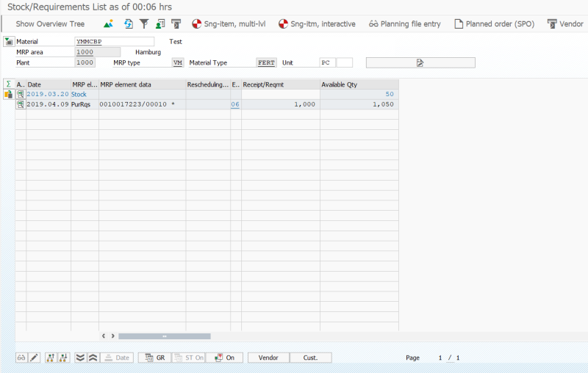
Task: Click the Plant field 1000
Action: [85, 62]
